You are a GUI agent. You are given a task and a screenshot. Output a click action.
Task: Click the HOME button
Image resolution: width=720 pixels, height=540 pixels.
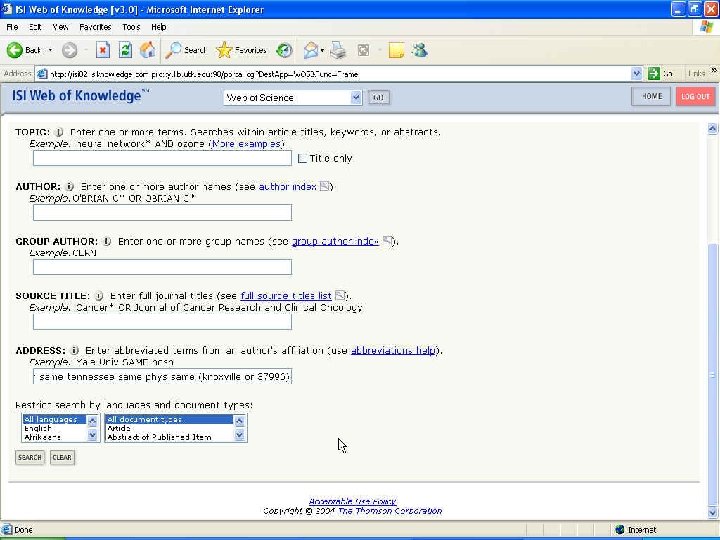[x=651, y=96]
